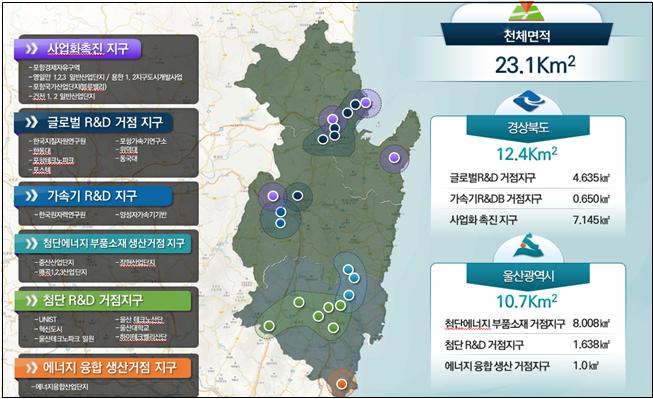The width and height of the screenshot is (653, 399).
Task: Select the 전체면적 banner
Action: (x=526, y=35)
